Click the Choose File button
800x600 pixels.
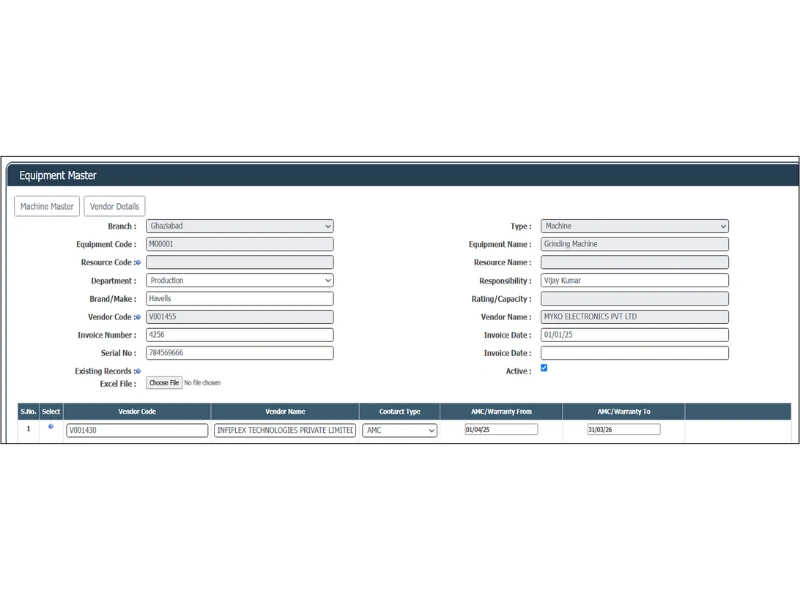[164, 383]
